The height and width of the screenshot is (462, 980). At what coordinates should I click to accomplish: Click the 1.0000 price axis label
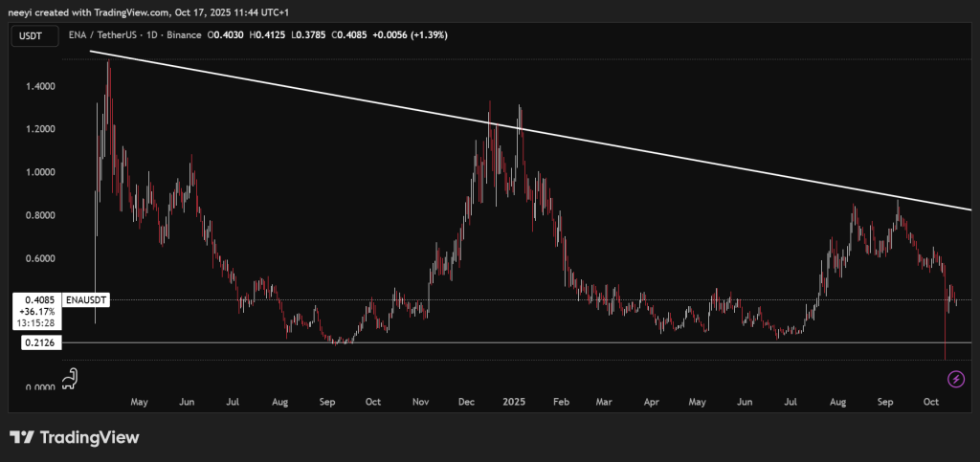(x=40, y=172)
